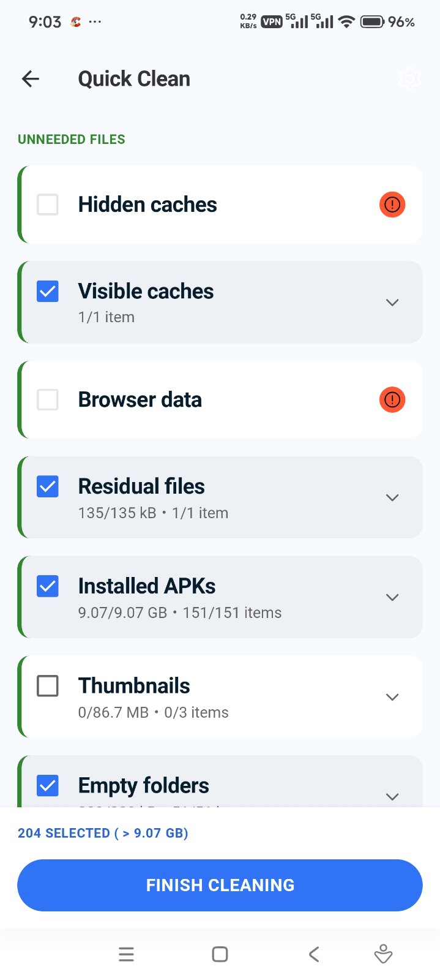The height and width of the screenshot is (980, 440).
Task: Check the Hidden caches checkbox
Action: 48,205
